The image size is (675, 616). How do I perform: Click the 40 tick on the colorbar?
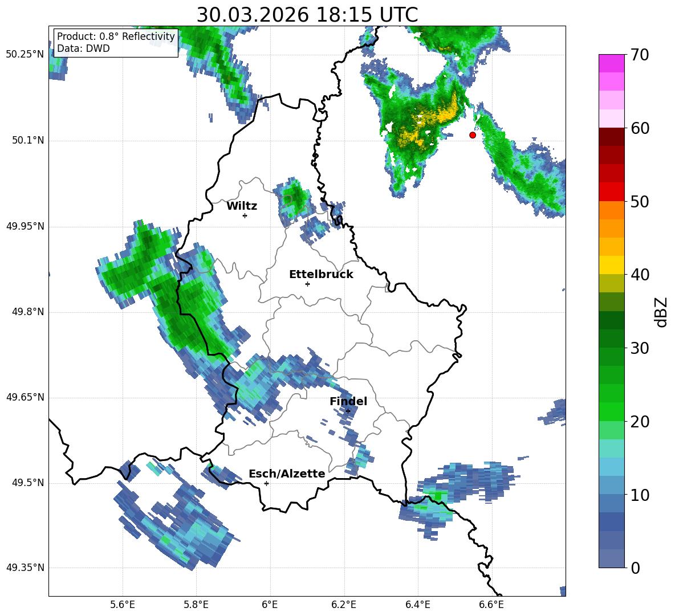[639, 275]
